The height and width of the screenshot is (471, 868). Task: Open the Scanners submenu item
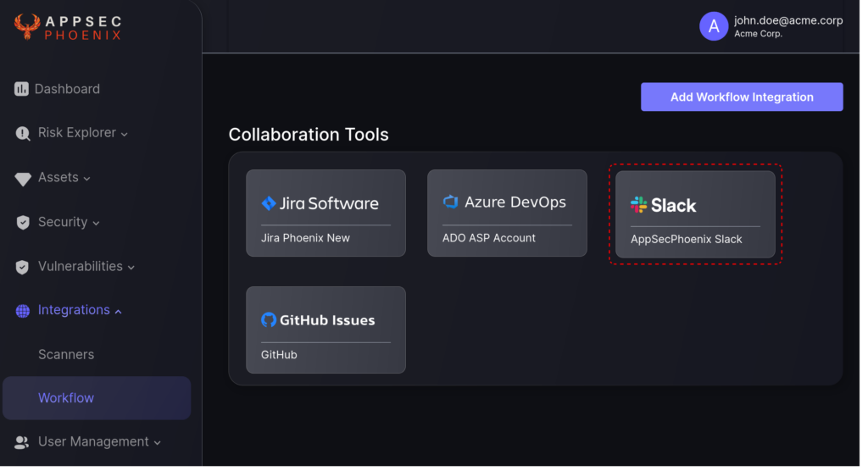coord(66,357)
